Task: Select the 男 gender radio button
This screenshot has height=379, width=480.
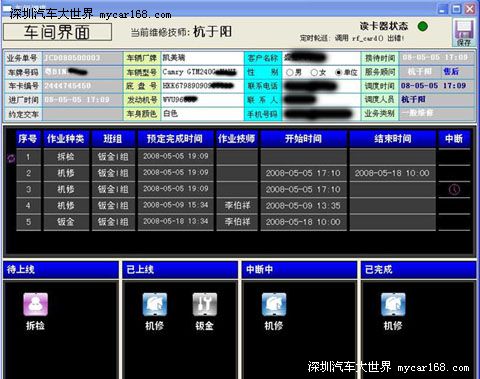Action: (290, 72)
